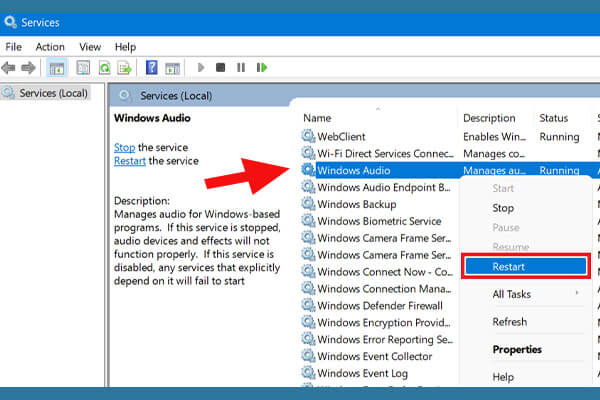Choose Restart in the context menu
Viewport: 600px width, 400px height.
(x=525, y=266)
